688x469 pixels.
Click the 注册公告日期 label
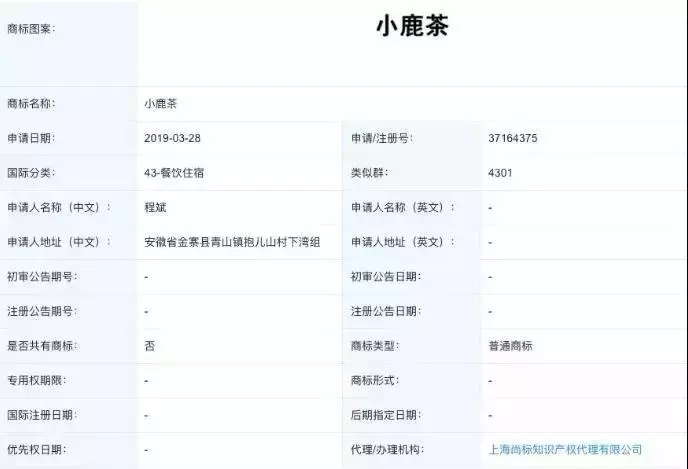[386, 311]
